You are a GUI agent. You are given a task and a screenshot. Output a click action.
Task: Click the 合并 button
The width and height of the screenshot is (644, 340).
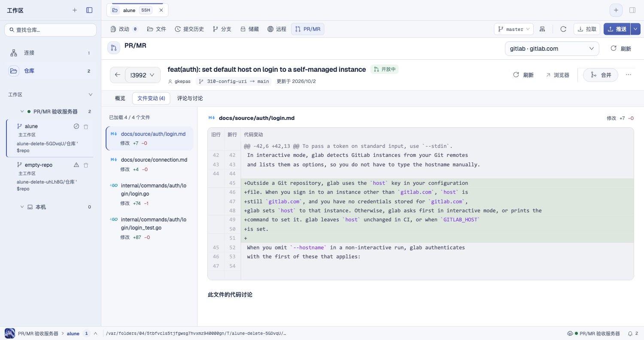pyautogui.click(x=601, y=75)
